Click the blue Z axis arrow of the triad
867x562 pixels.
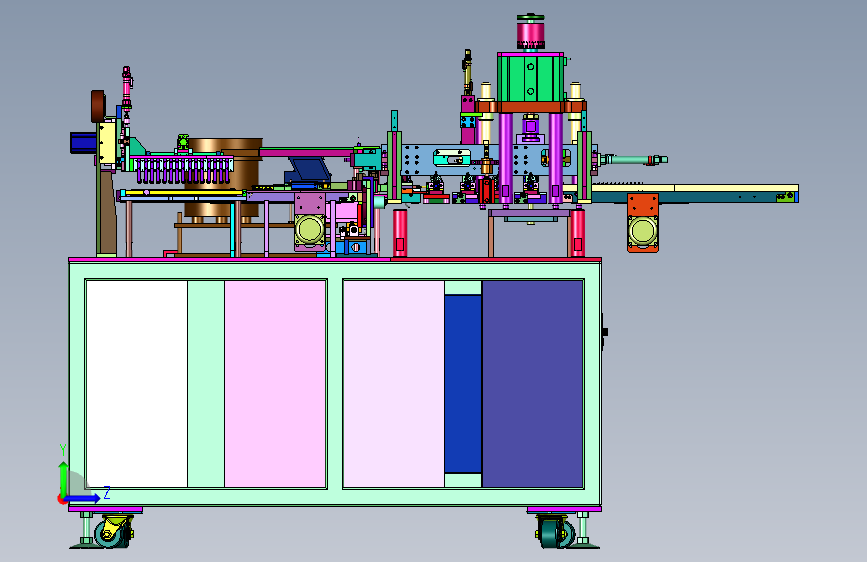coord(83,498)
